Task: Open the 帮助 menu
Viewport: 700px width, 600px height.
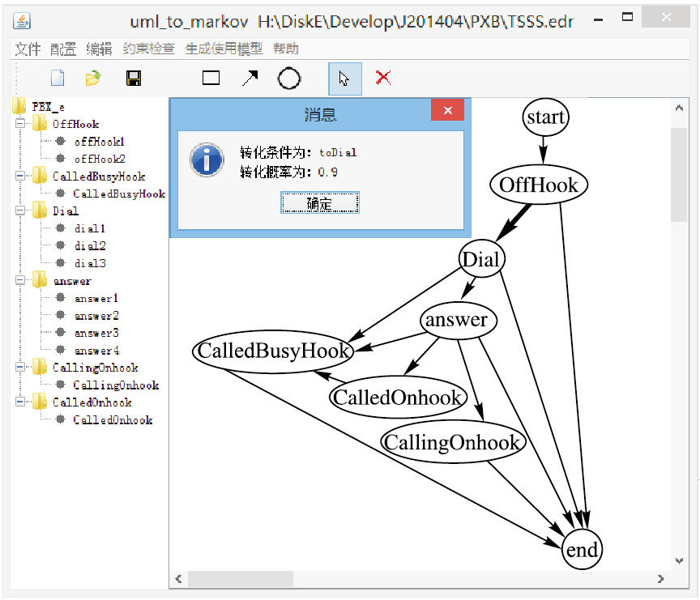Action: tap(285, 49)
